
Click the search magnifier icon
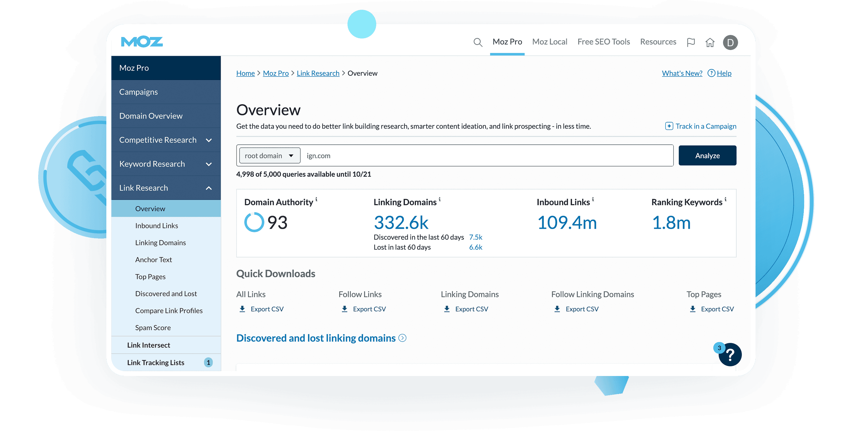(477, 42)
